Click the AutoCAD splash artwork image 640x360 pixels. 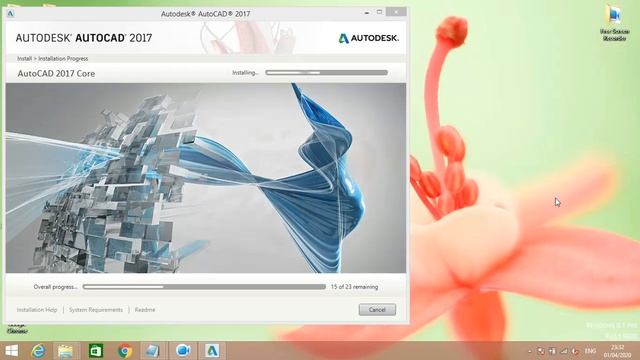(206, 178)
